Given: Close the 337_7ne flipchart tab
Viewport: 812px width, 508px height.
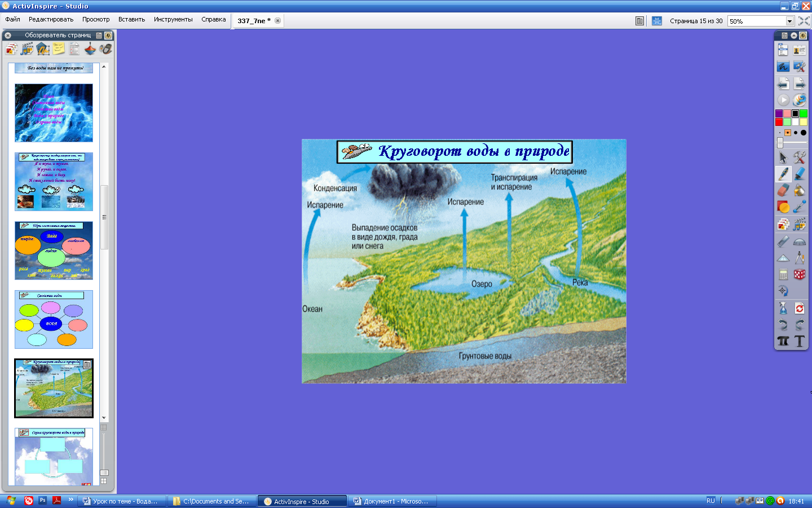Looking at the screenshot, I should pos(277,21).
